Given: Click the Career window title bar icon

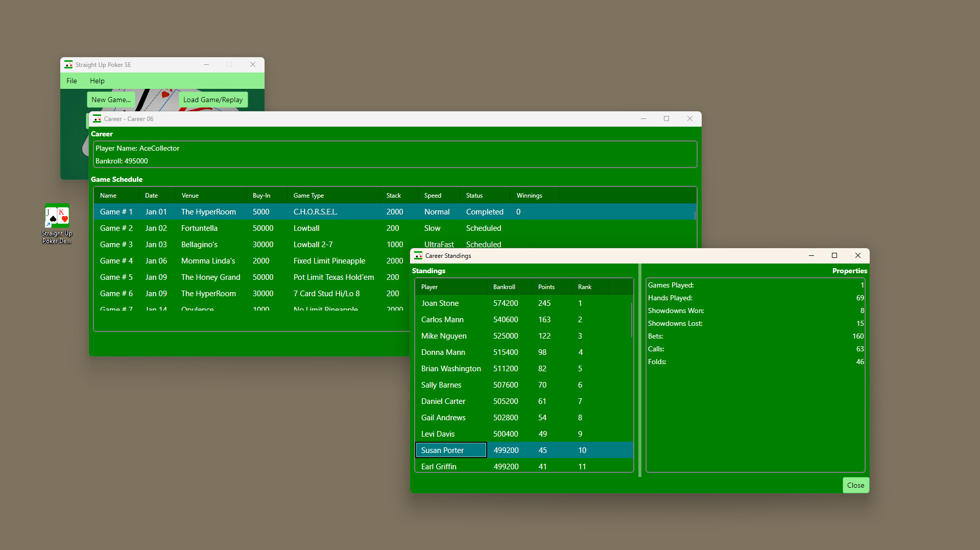Looking at the screenshot, I should (x=97, y=118).
